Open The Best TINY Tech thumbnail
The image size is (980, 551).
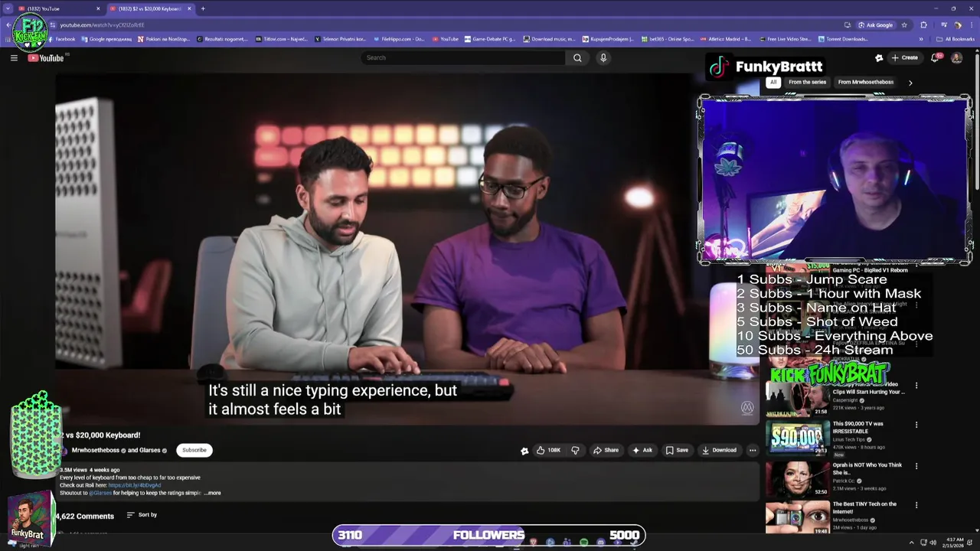click(798, 517)
